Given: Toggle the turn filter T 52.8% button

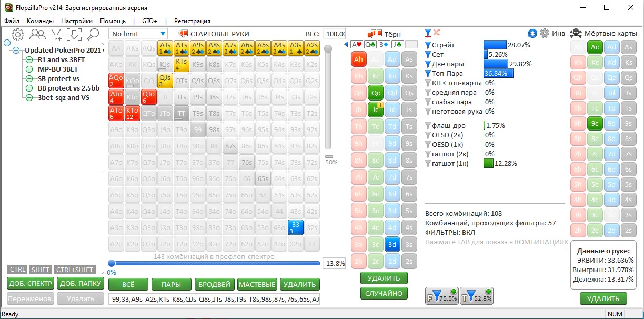Looking at the screenshot, I should click(477, 296).
